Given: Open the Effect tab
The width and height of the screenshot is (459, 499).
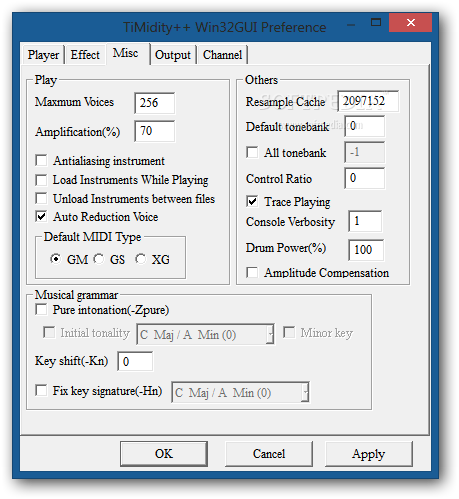Looking at the screenshot, I should (85, 55).
